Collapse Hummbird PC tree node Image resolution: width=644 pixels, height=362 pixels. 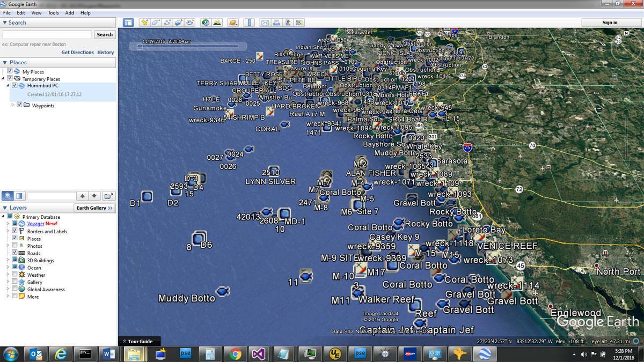click(8, 85)
